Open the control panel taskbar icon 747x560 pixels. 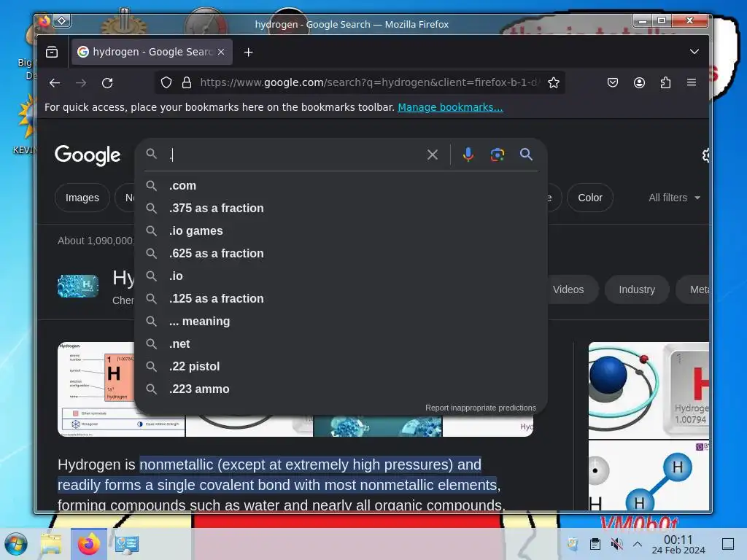[x=126, y=544]
